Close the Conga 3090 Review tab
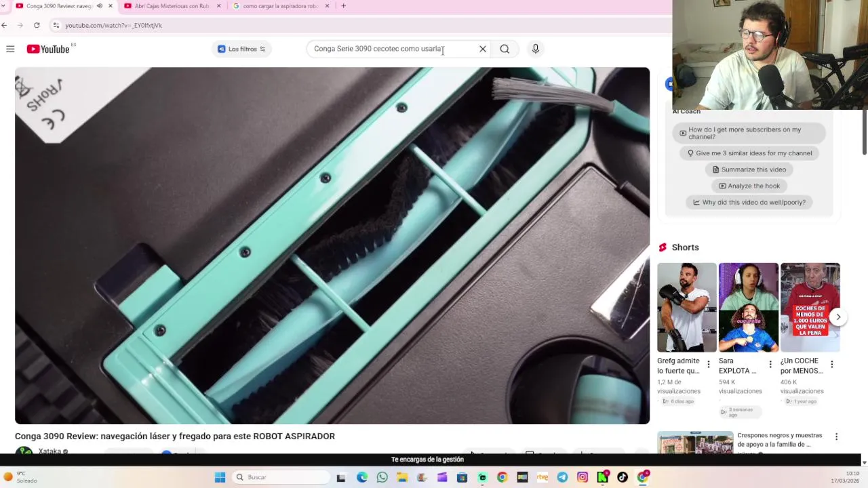 pos(111,6)
